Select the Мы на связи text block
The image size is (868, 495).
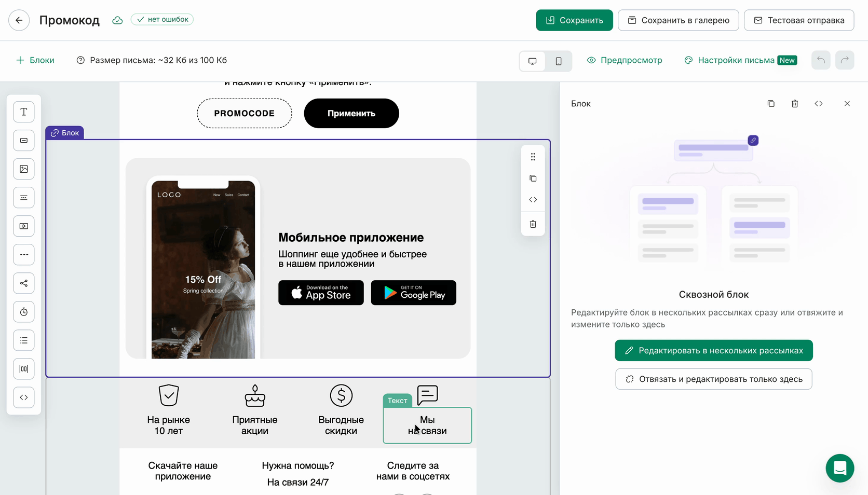pos(427,425)
